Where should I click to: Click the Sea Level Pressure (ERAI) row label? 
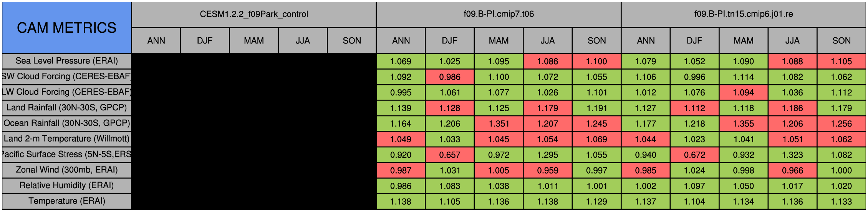(66, 61)
